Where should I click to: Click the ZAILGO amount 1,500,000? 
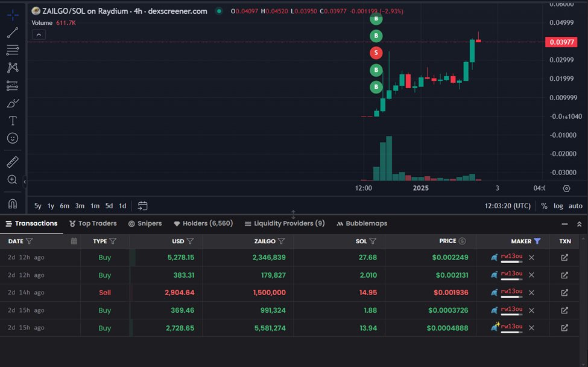click(x=269, y=293)
